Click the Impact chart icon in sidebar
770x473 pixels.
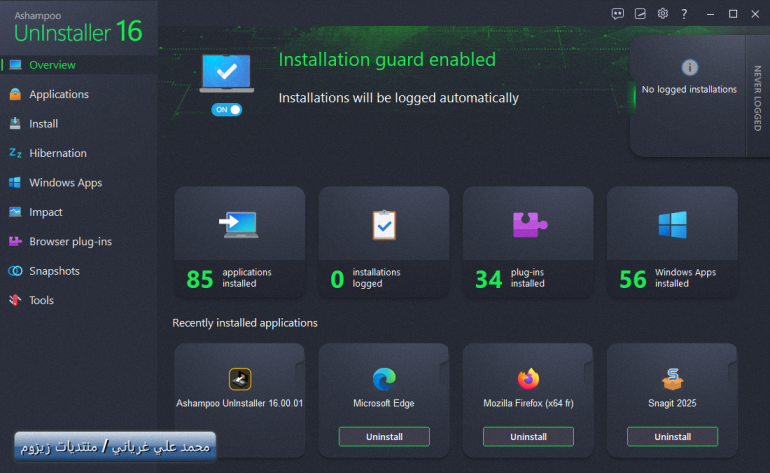[15, 212]
